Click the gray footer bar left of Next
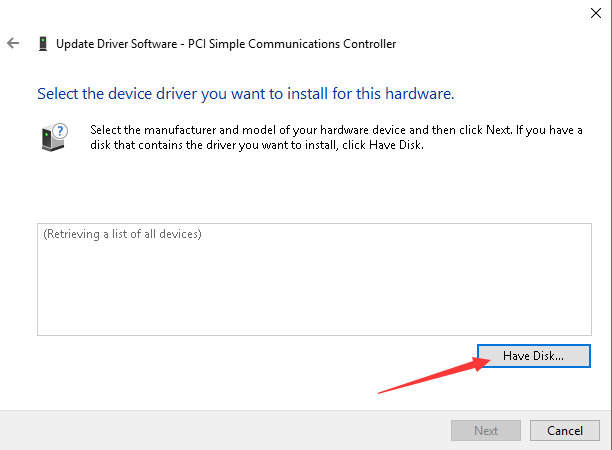This screenshot has width=612, height=450. coord(224,430)
